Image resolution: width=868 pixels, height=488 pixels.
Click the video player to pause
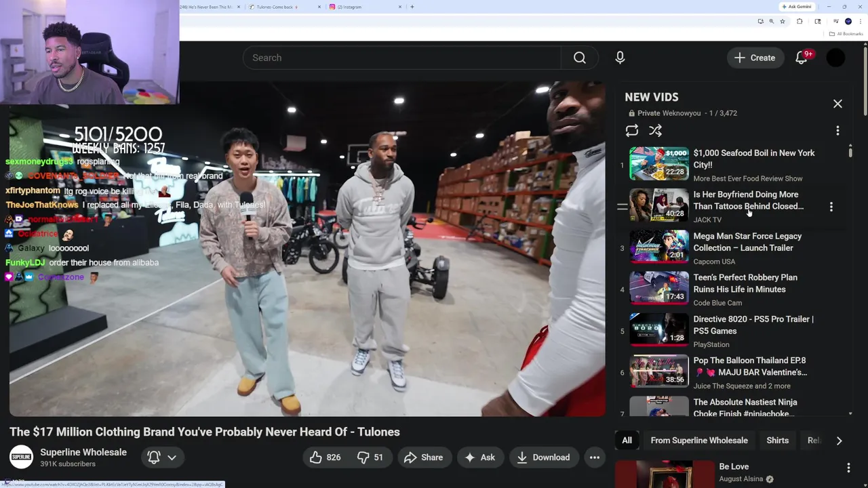point(307,249)
